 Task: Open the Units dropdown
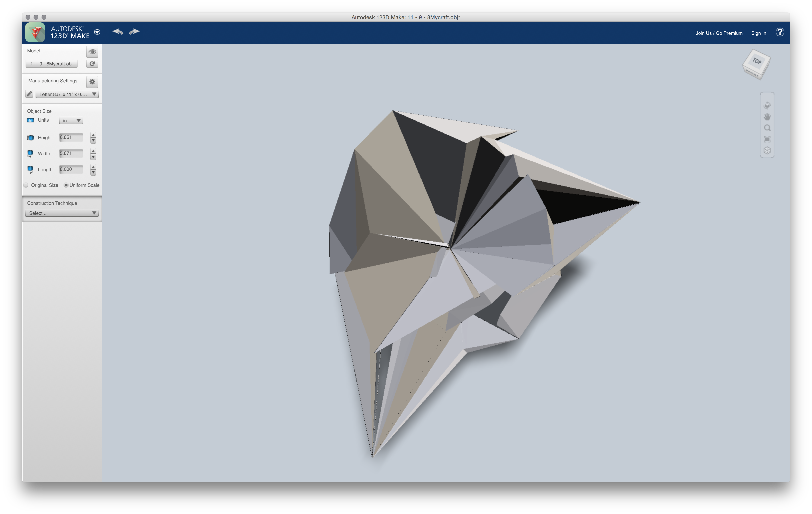(71, 120)
